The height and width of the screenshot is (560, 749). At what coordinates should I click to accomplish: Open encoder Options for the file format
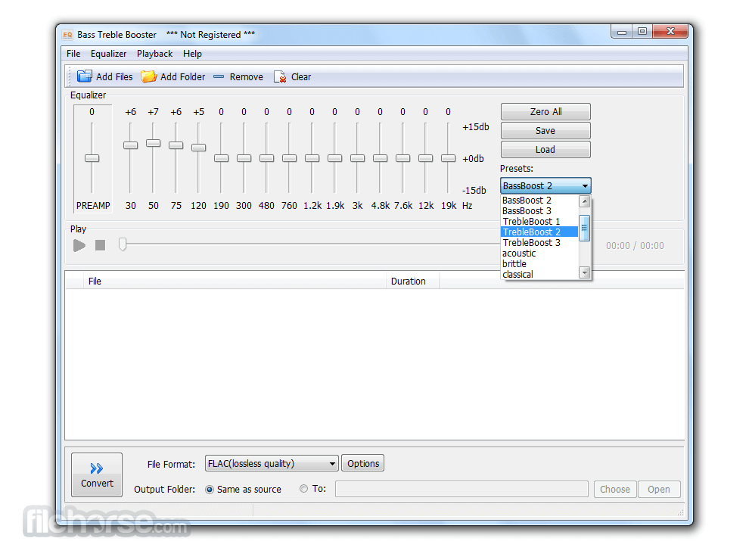(363, 463)
